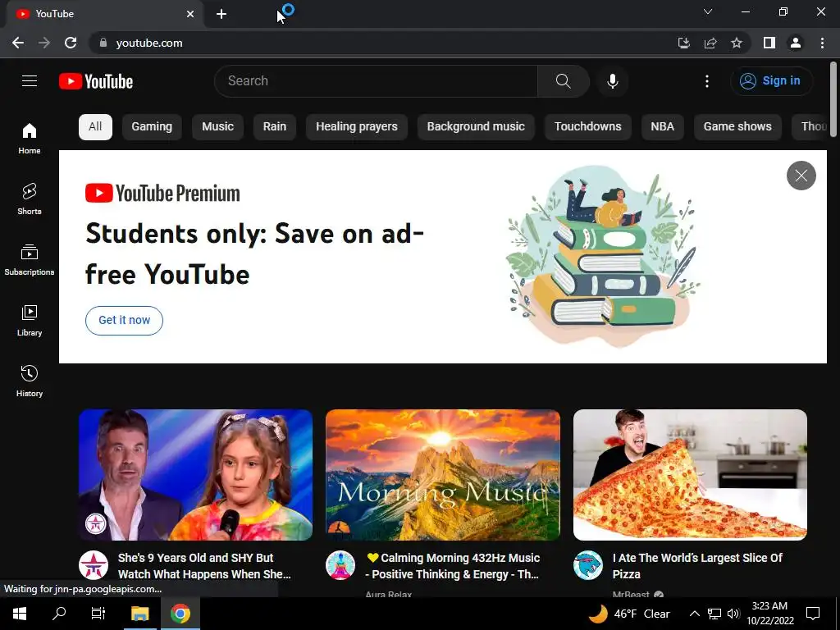Viewport: 840px width, 630px height.
Task: Click the page vertical scrollbar
Action: [833, 98]
